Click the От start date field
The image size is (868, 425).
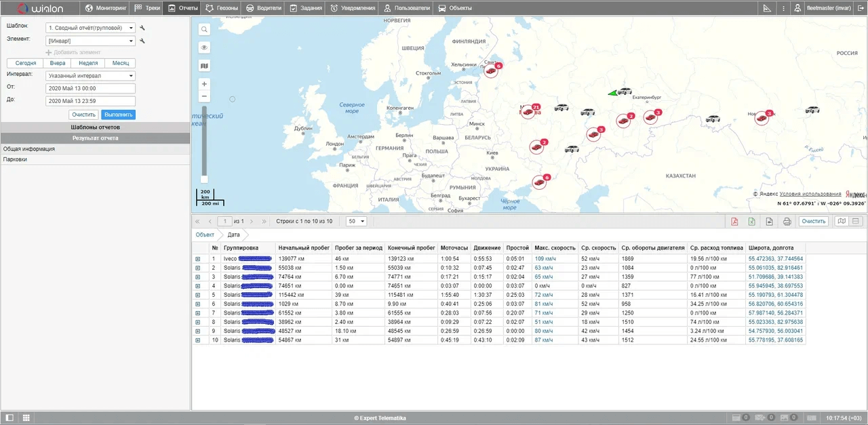pos(91,88)
